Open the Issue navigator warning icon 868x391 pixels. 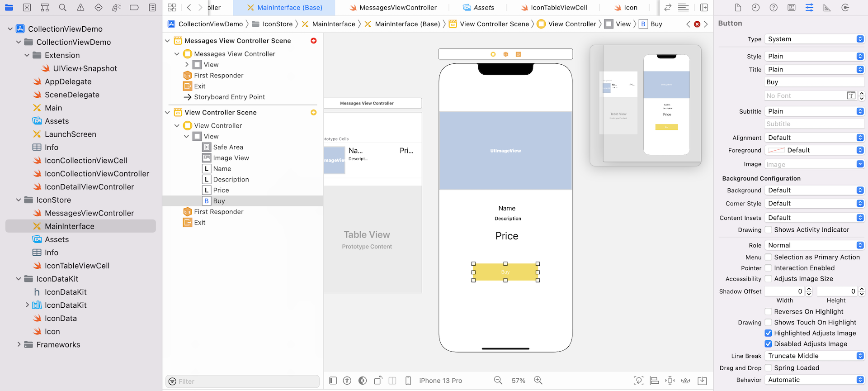[80, 8]
